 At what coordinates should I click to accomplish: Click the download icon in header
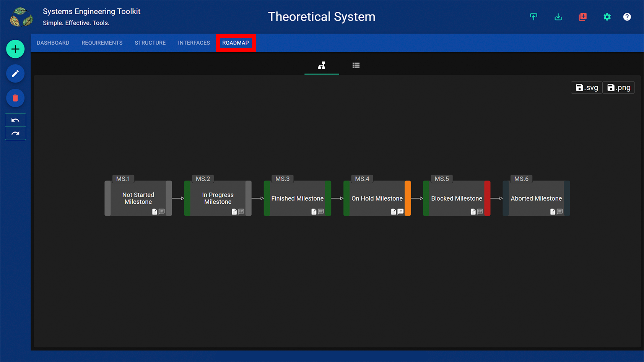coord(558,17)
